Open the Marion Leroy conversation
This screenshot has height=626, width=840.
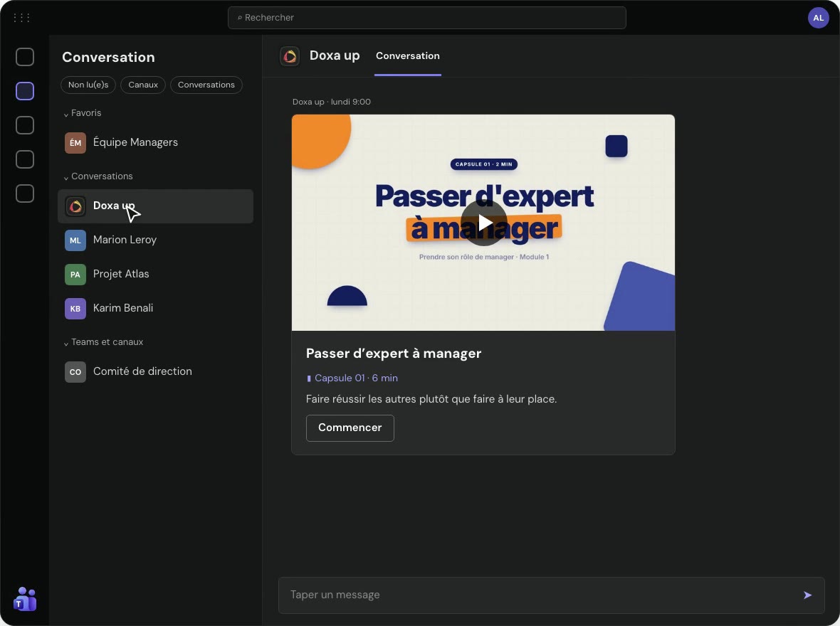[155, 240]
